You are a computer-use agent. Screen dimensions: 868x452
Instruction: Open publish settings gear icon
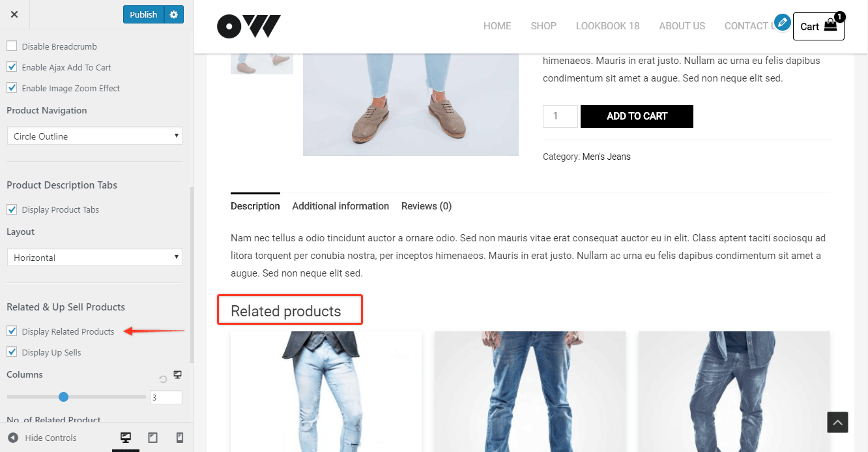[x=174, y=14]
